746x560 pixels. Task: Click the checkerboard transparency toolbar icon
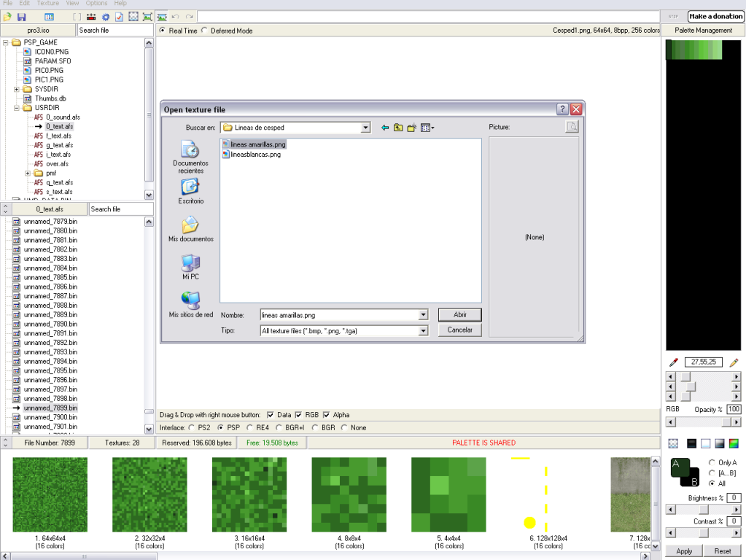point(133,17)
